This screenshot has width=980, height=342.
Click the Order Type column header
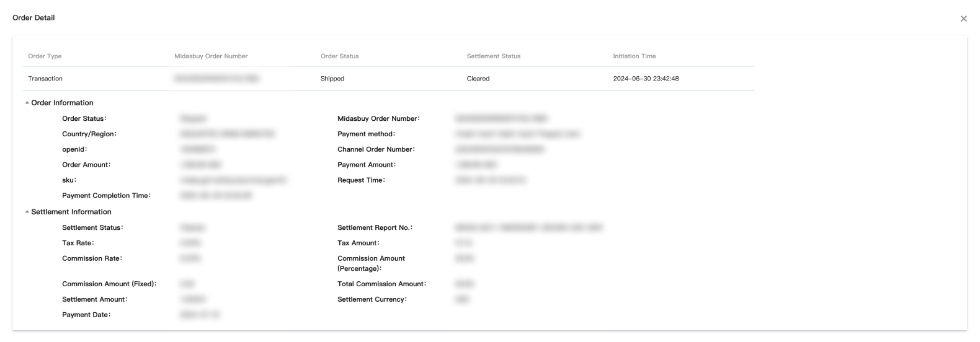click(x=45, y=56)
